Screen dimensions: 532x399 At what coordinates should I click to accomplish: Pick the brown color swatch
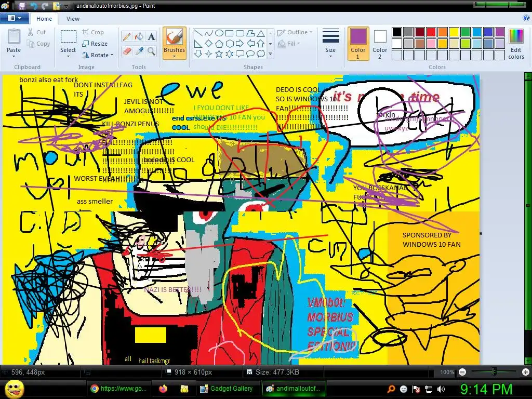point(420,44)
